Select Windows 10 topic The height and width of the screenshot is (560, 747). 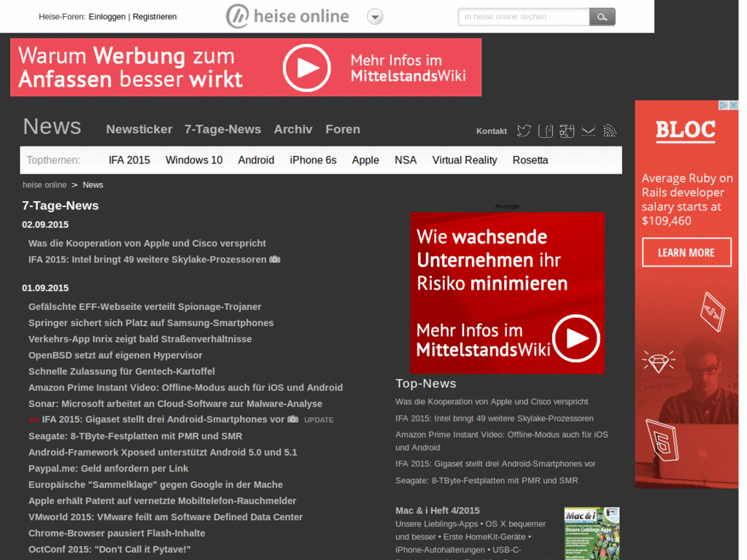[x=194, y=160]
